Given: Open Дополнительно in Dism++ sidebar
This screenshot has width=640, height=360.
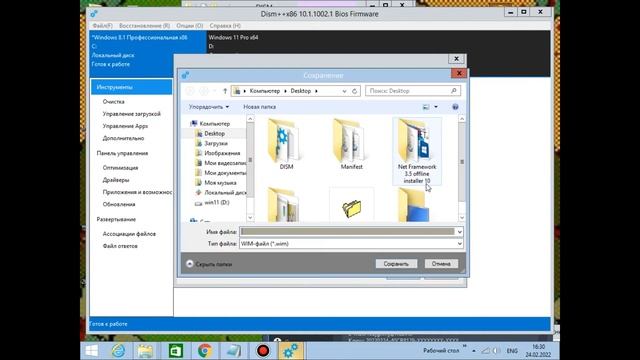Looking at the screenshot, I should click(x=123, y=138).
